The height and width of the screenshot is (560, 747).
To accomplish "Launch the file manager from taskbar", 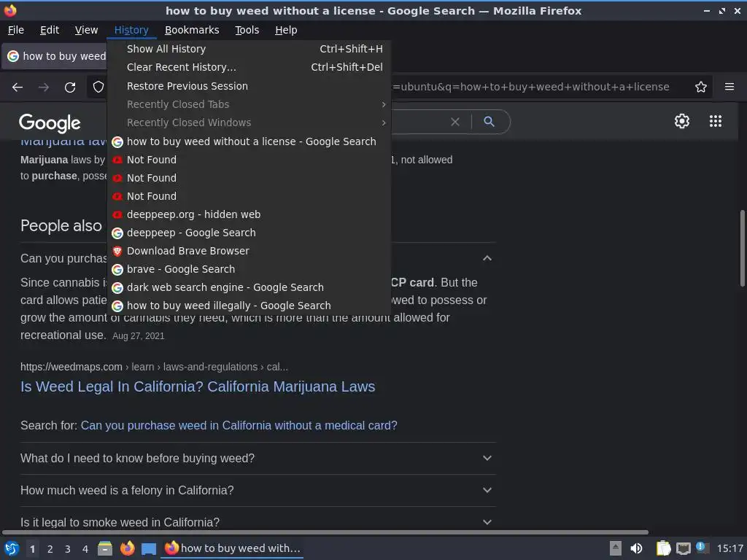I will tap(105, 548).
